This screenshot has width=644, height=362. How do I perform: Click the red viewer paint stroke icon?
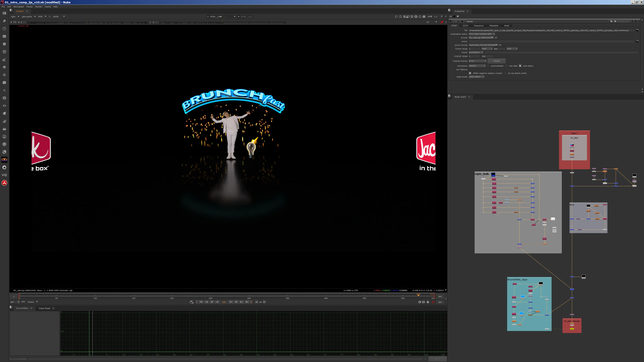(x=442, y=22)
